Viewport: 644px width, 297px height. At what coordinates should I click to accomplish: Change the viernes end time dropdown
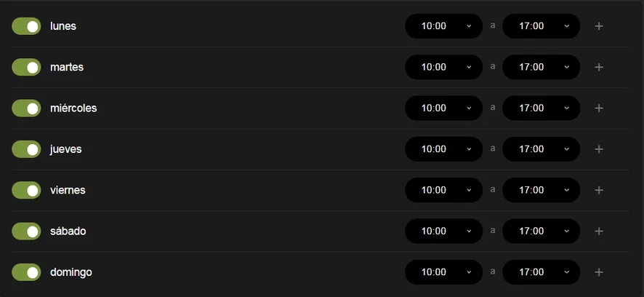click(x=541, y=190)
